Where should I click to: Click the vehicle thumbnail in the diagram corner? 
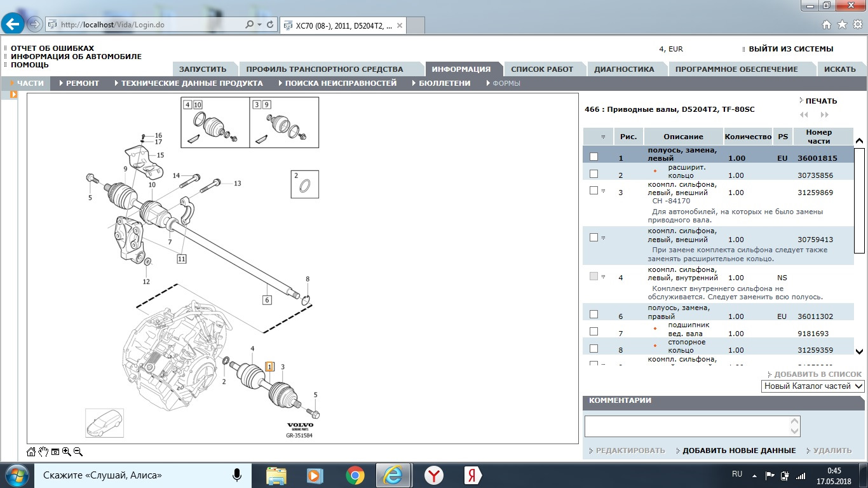click(x=105, y=423)
